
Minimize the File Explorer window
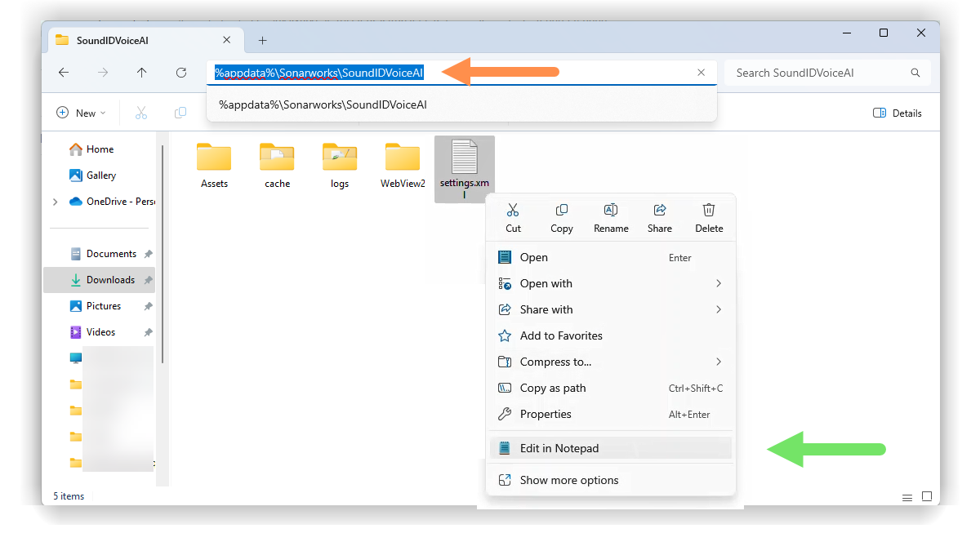click(x=846, y=33)
